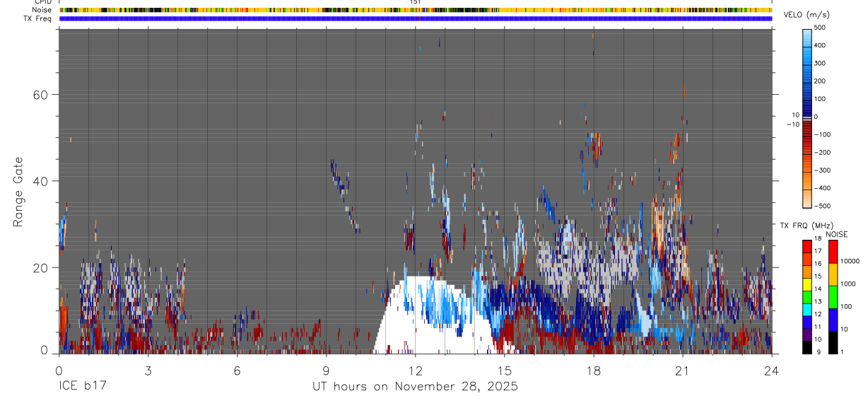Click the x-axis hour label 9
Image resolution: width=868 pixels, height=401 pixels.
click(x=326, y=369)
